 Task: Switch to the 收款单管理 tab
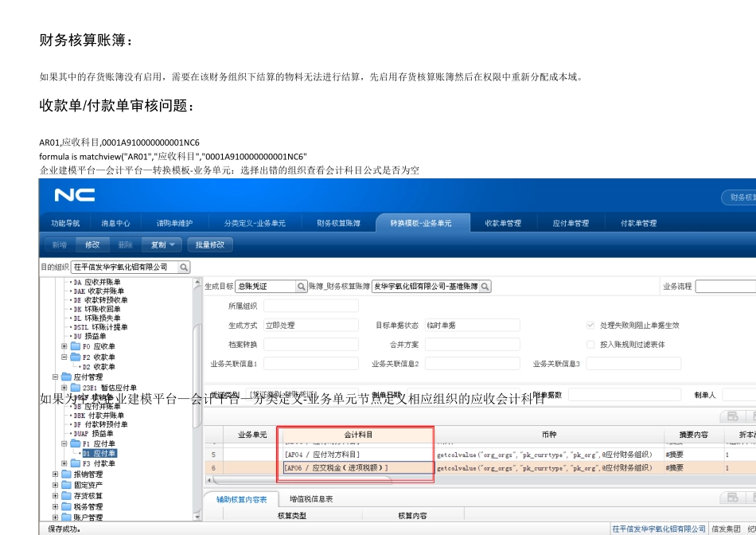503,224
